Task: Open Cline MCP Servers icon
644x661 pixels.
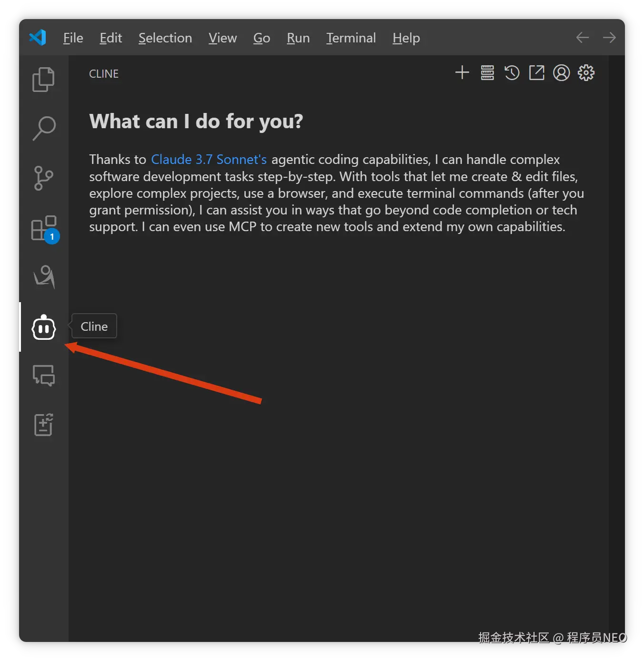Action: [x=487, y=73]
